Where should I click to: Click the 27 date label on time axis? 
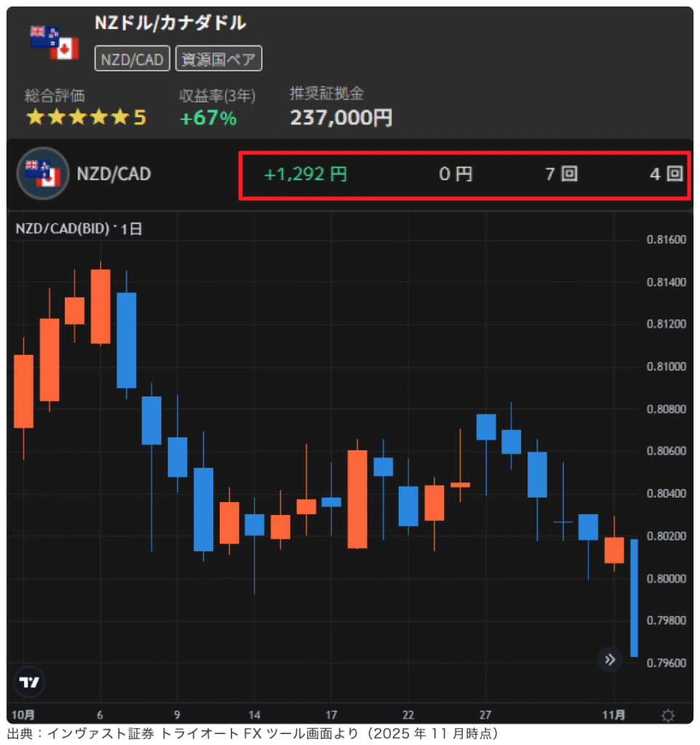(486, 714)
